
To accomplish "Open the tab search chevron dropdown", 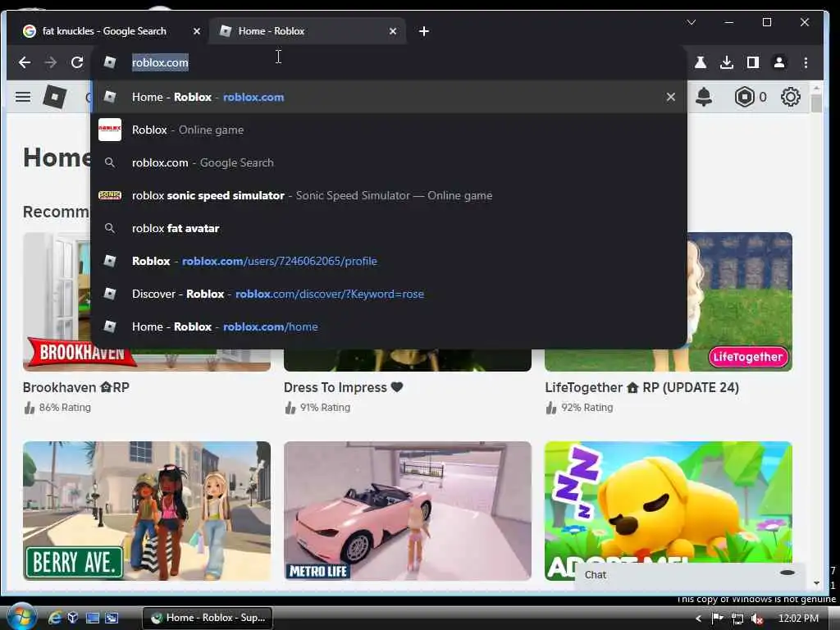I will tap(691, 22).
